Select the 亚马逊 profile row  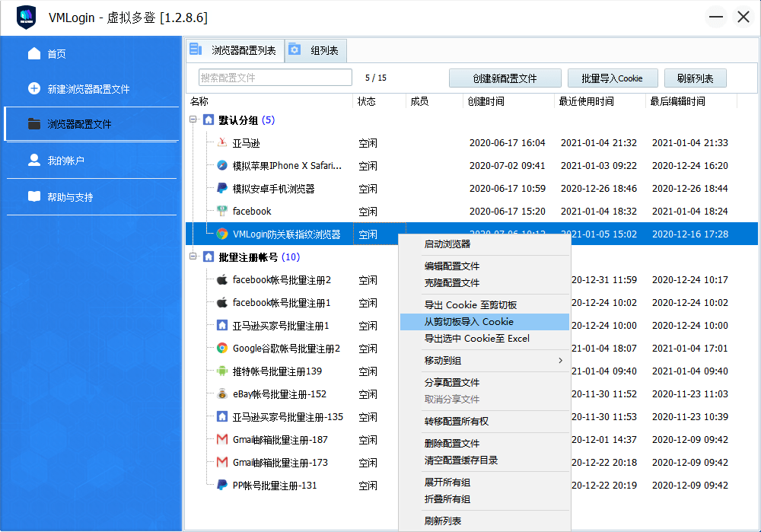471,143
